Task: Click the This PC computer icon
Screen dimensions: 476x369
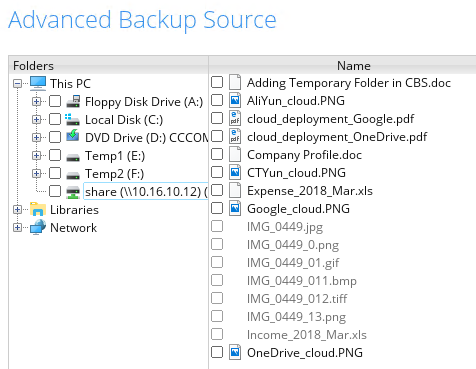Action: pyautogui.click(x=38, y=83)
